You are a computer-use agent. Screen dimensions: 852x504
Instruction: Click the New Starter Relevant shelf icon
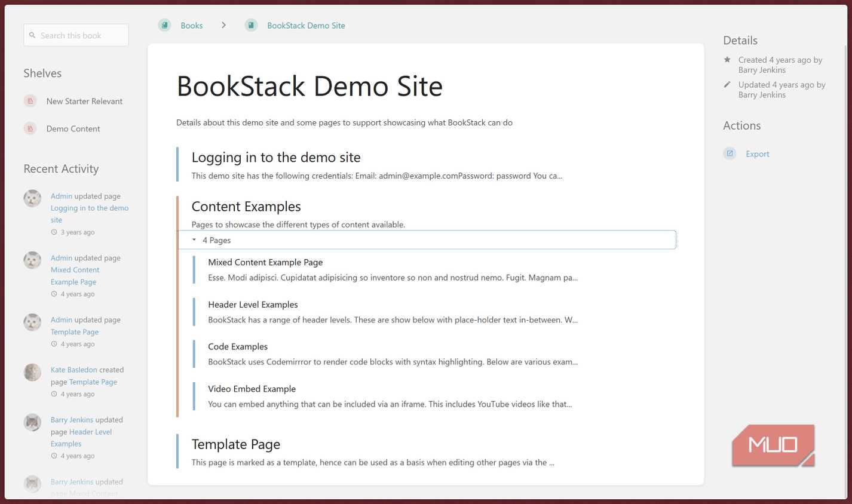pyautogui.click(x=30, y=101)
